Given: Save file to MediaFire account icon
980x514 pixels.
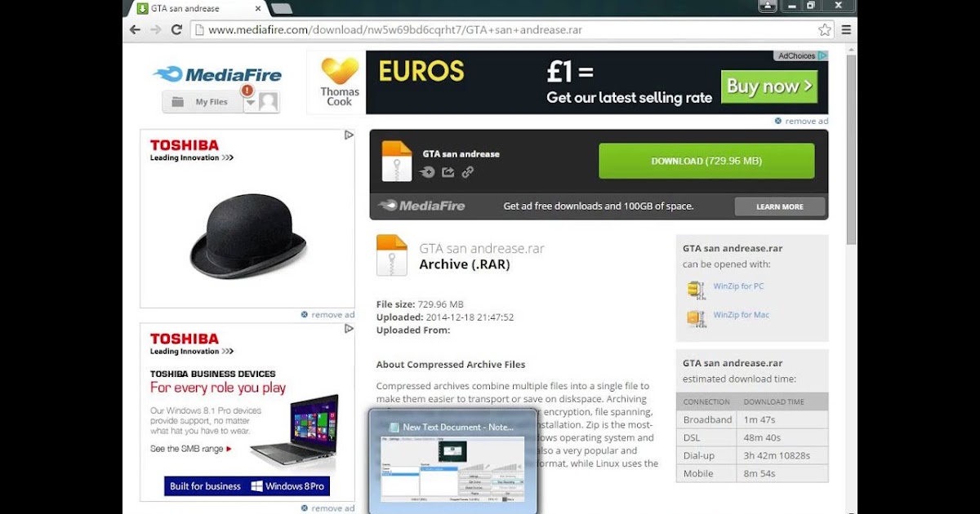Looking at the screenshot, I should click(x=427, y=172).
